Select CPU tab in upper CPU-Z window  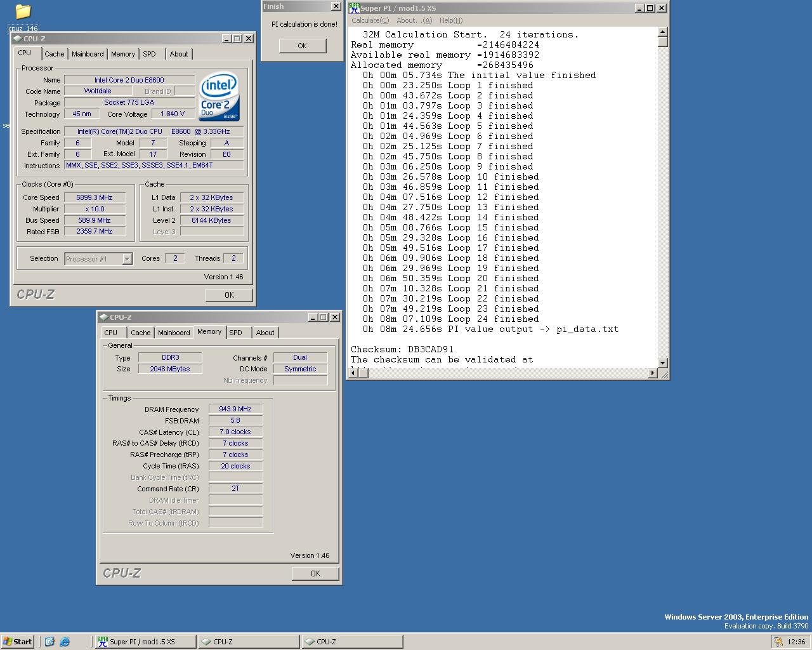point(25,53)
